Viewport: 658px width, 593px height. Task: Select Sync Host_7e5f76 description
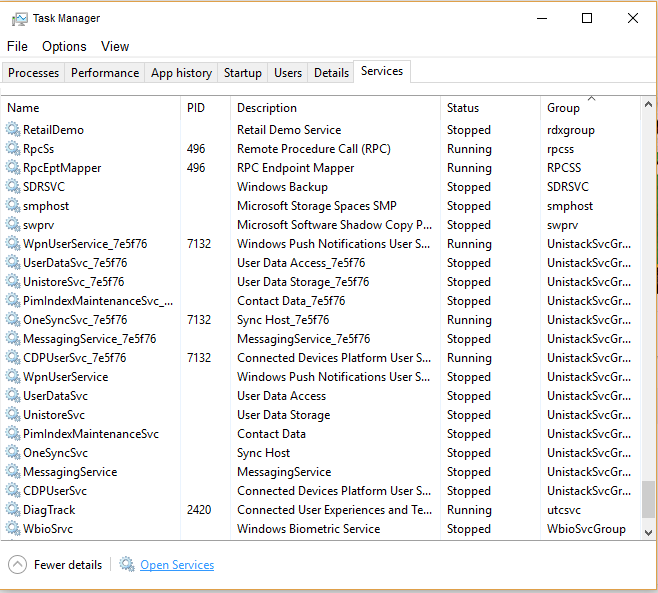[283, 320]
